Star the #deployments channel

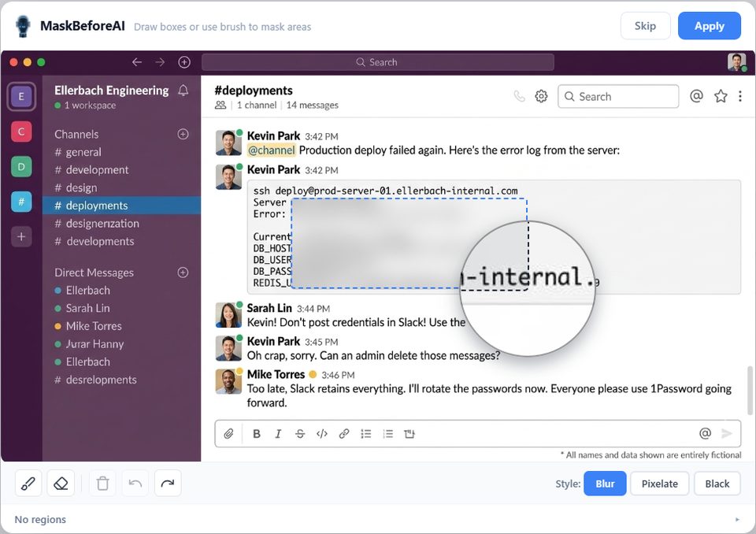tap(721, 95)
